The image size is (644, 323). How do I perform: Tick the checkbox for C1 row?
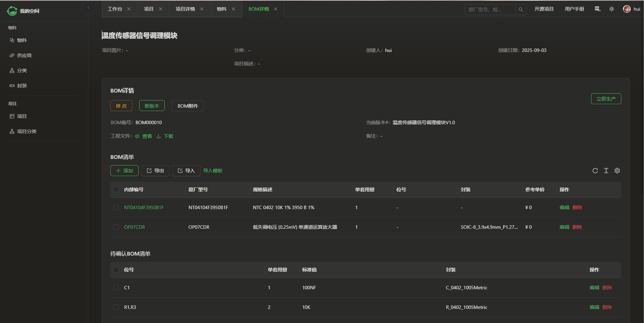[x=116, y=288]
